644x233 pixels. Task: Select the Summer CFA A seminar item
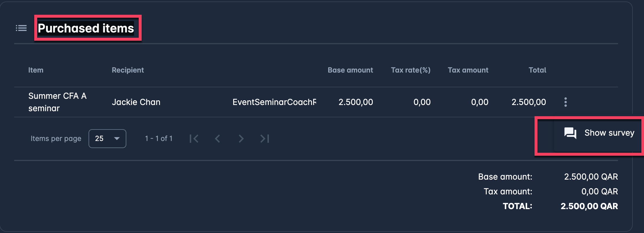pyautogui.click(x=57, y=102)
